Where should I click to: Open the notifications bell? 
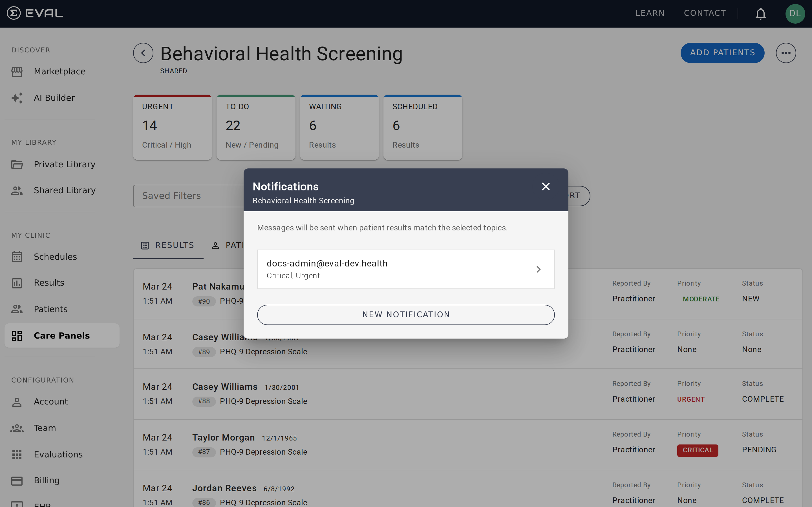[760, 14]
